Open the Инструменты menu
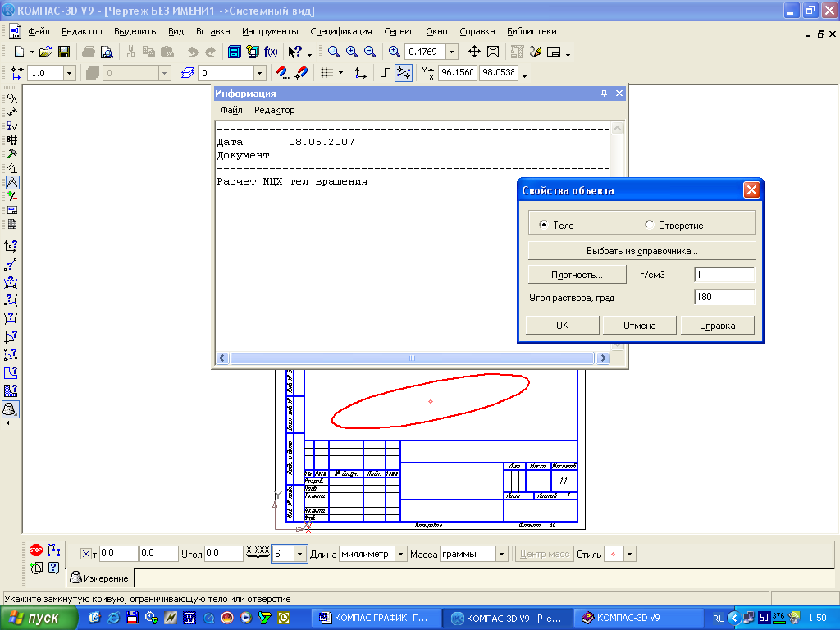Screen dimensions: 840x630 tap(270, 32)
